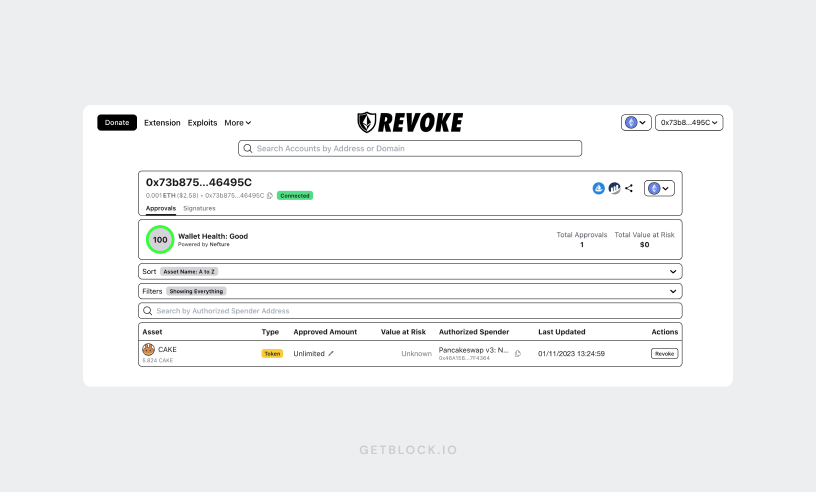Click the CAKE asset name

[x=167, y=349]
